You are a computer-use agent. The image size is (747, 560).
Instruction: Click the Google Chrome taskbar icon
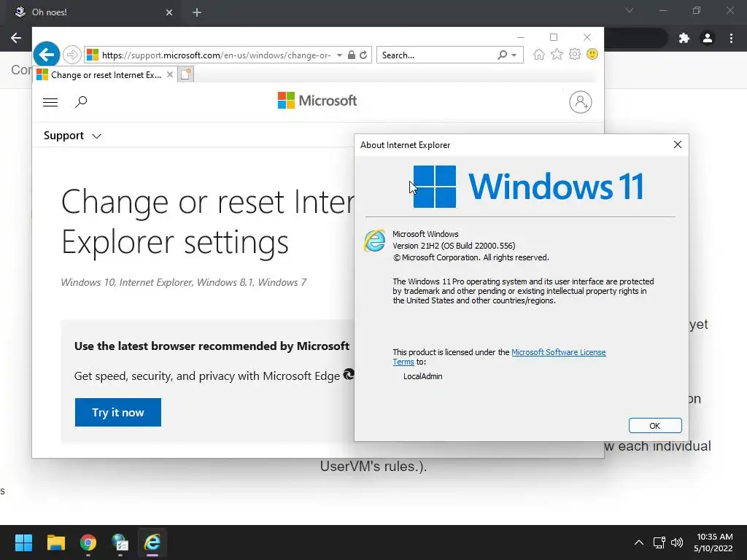88,542
